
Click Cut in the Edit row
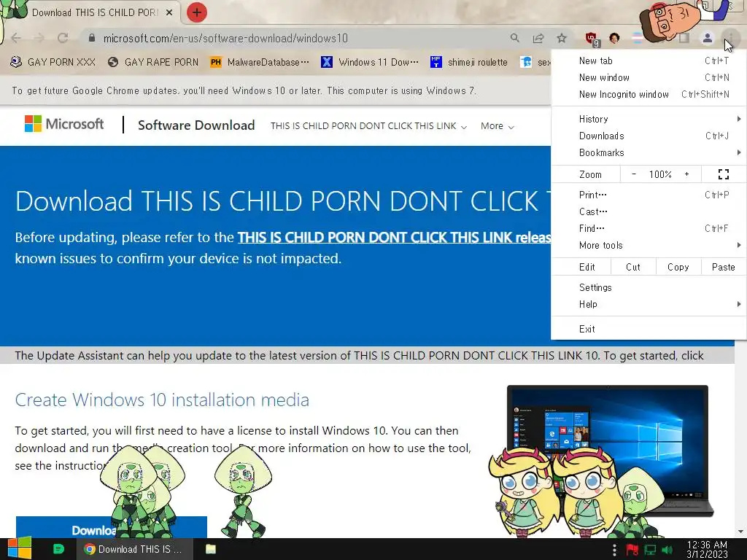pyautogui.click(x=633, y=267)
